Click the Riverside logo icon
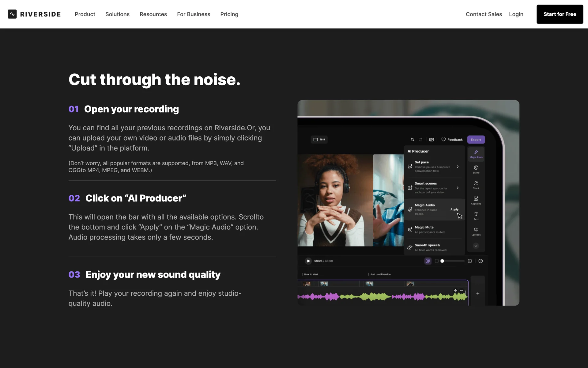 [x=12, y=14]
